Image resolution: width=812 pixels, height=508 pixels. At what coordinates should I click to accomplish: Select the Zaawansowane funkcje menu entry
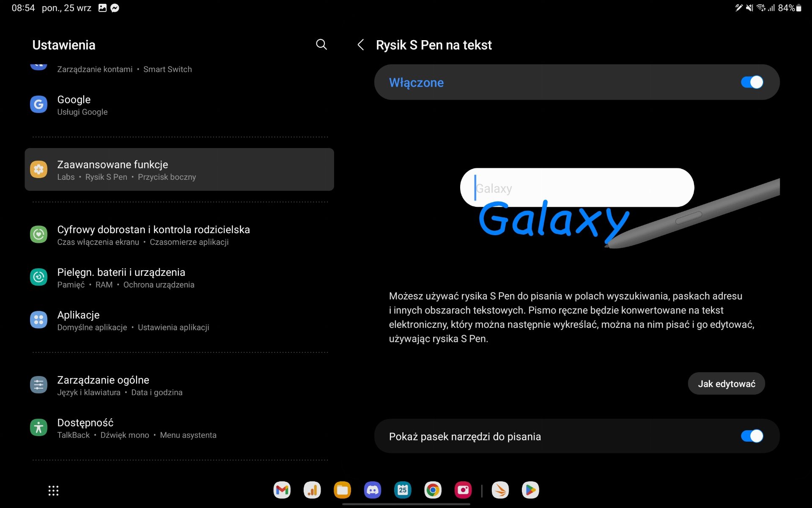point(179,170)
